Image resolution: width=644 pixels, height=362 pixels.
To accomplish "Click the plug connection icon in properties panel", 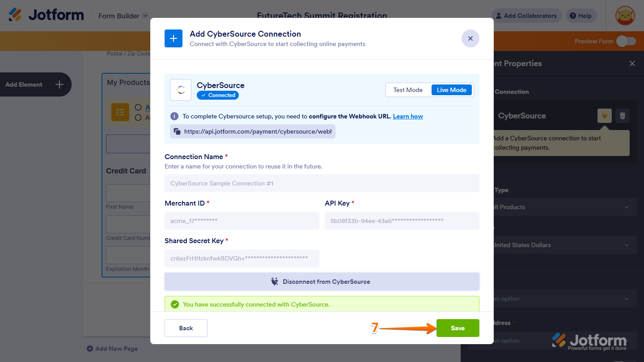I will coord(605,116).
